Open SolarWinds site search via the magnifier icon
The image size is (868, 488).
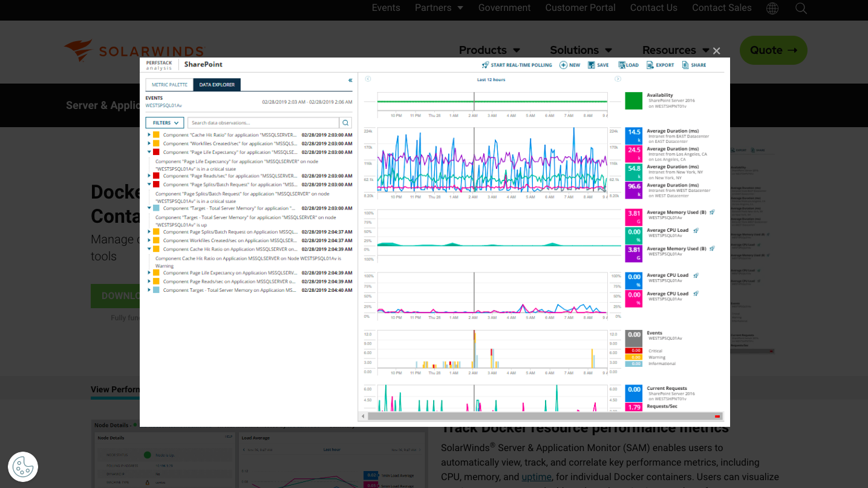tap(801, 8)
